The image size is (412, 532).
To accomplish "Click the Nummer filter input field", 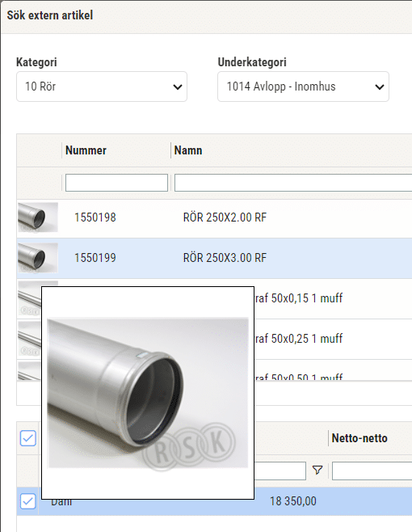I will click(116, 183).
